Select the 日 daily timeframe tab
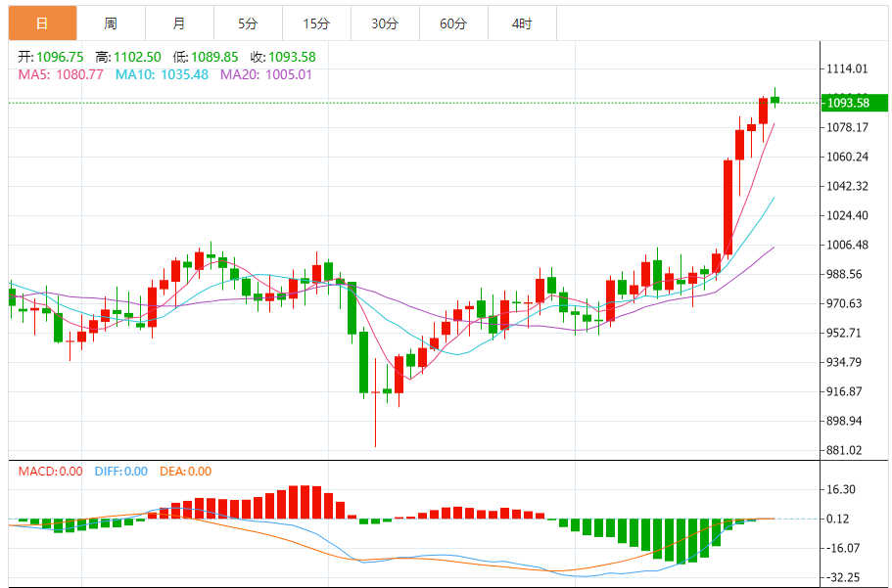 pyautogui.click(x=43, y=23)
